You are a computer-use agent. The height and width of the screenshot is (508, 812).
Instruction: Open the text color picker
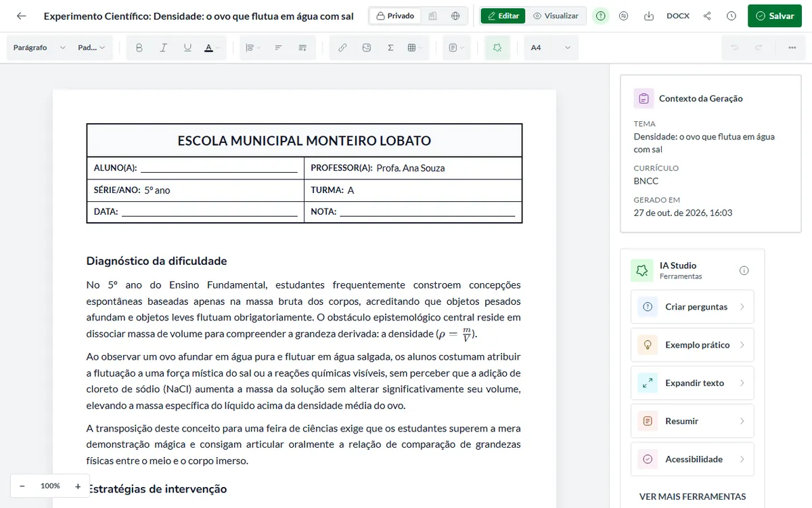coord(212,47)
